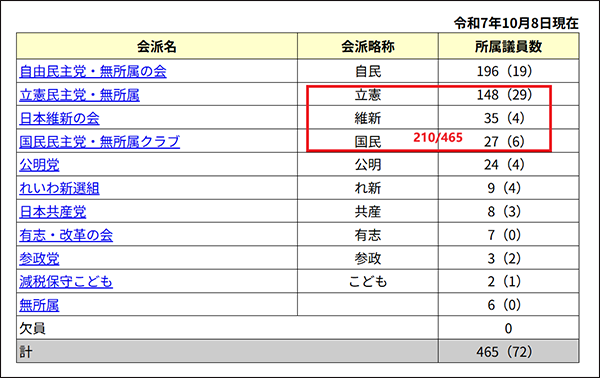The image size is (600, 378).
Task: Click the member count 35（4）
Action: [505, 118]
